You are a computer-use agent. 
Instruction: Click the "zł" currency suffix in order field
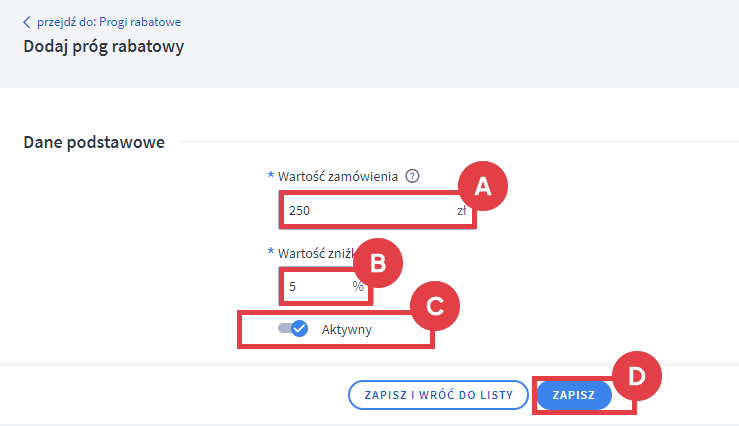[461, 211]
